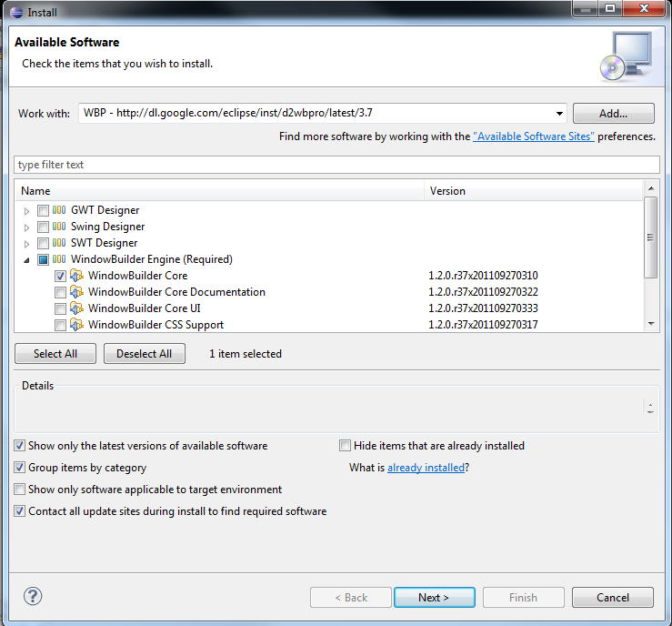Toggle the WindowBuilder Engine (Required) checkbox
Viewport: 672px width, 626px height.
click(43, 259)
